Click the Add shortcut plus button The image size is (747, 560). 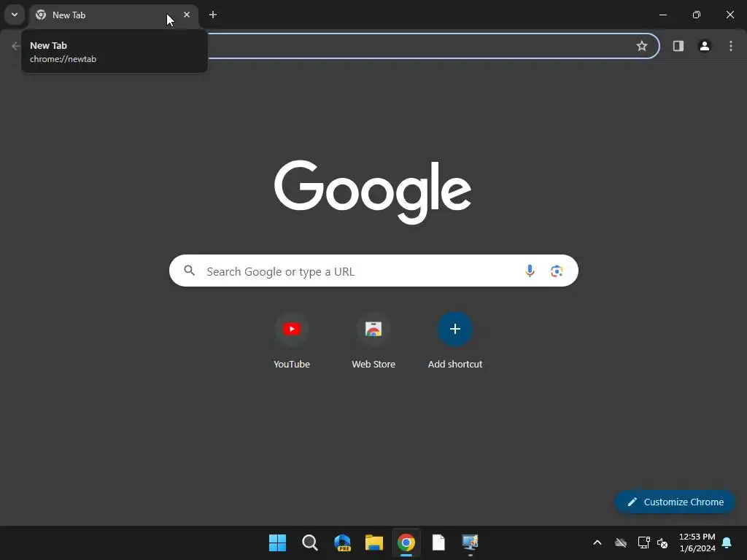point(455,329)
